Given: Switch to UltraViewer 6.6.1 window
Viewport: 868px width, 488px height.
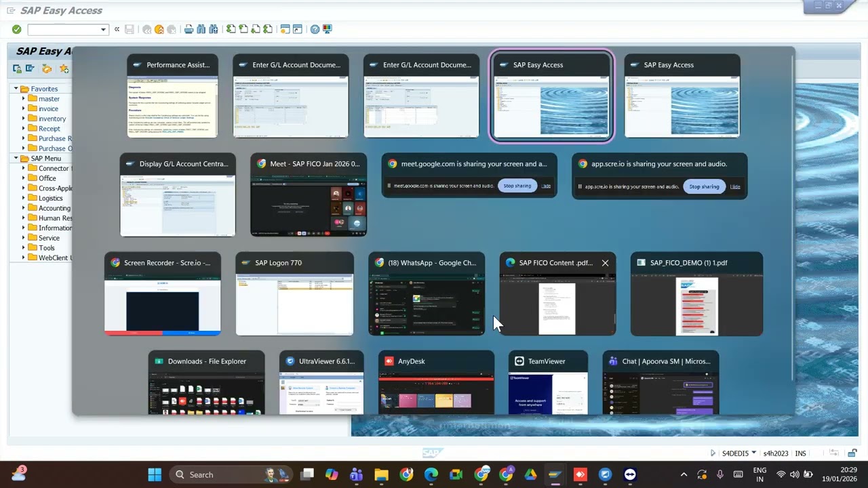Looking at the screenshot, I should [x=321, y=383].
